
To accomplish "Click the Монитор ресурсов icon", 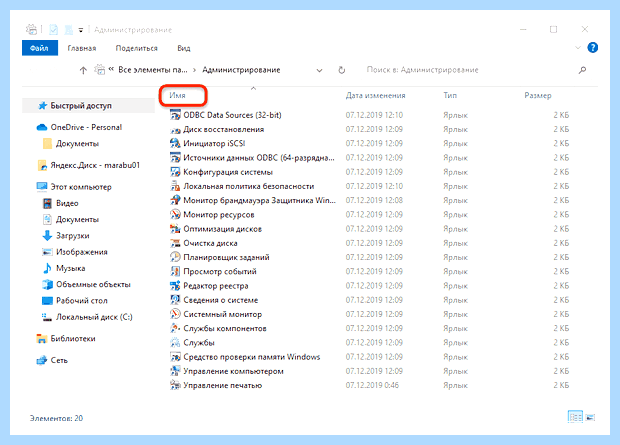I will pyautogui.click(x=175, y=215).
